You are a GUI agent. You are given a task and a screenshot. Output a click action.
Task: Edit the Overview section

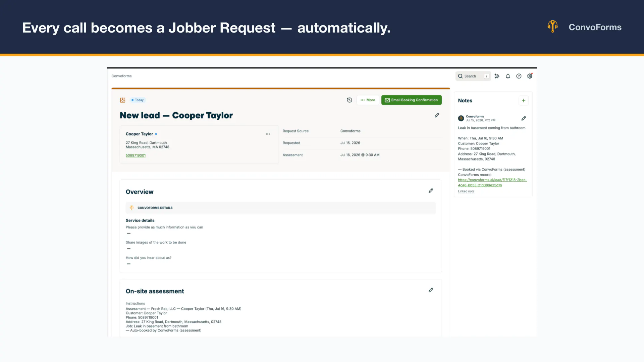pyautogui.click(x=431, y=191)
